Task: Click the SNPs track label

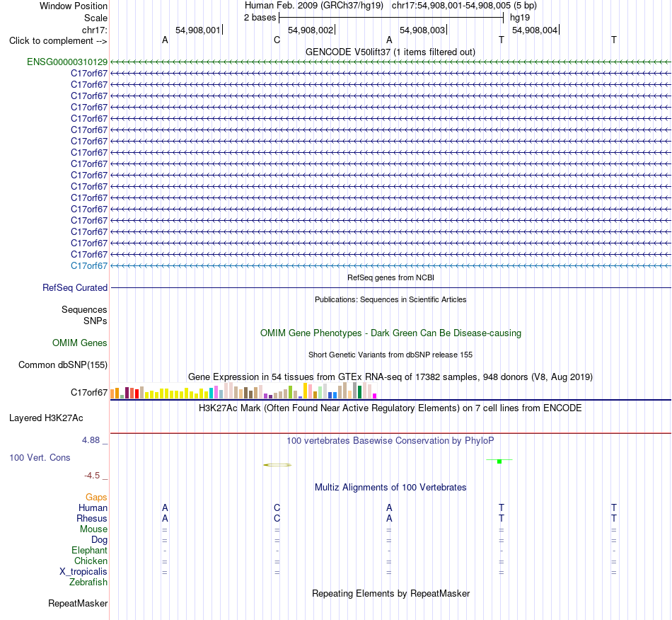Action: click(x=95, y=321)
